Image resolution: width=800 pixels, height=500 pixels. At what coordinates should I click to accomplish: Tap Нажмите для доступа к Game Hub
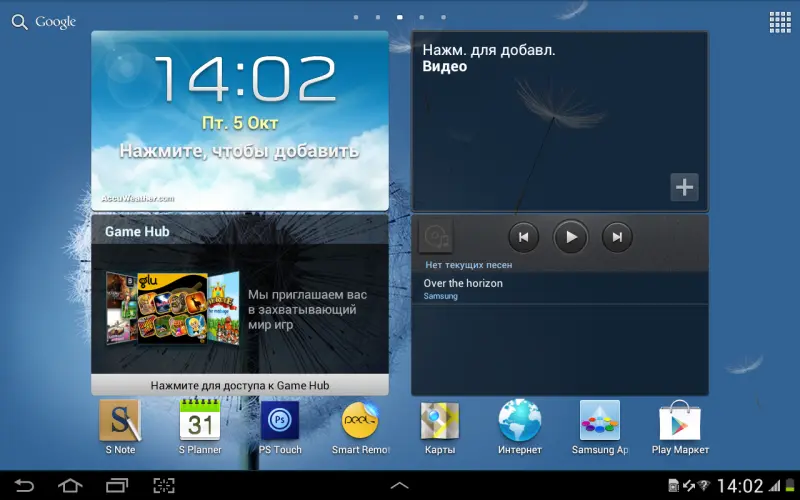click(x=240, y=385)
